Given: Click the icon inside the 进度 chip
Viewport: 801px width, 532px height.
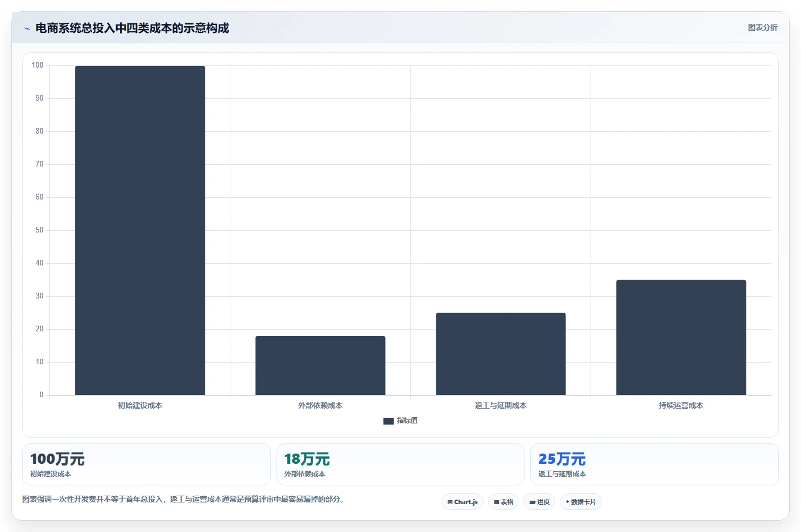Looking at the screenshot, I should [532, 502].
